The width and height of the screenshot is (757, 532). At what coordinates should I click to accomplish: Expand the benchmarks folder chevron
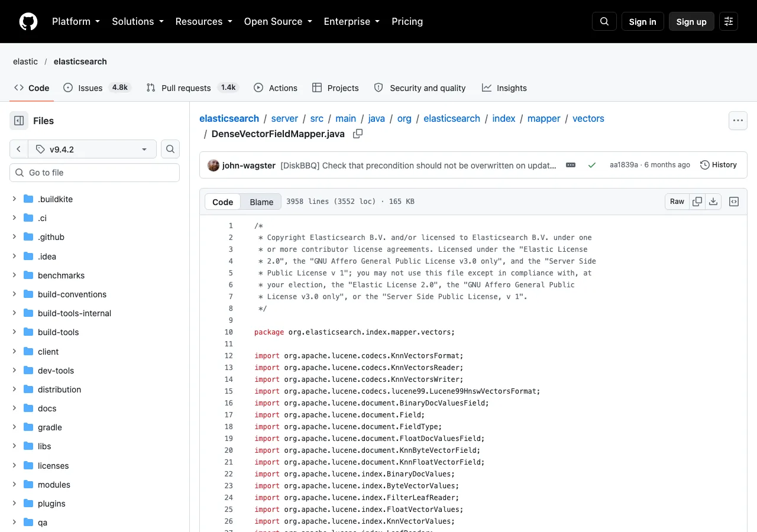point(14,275)
